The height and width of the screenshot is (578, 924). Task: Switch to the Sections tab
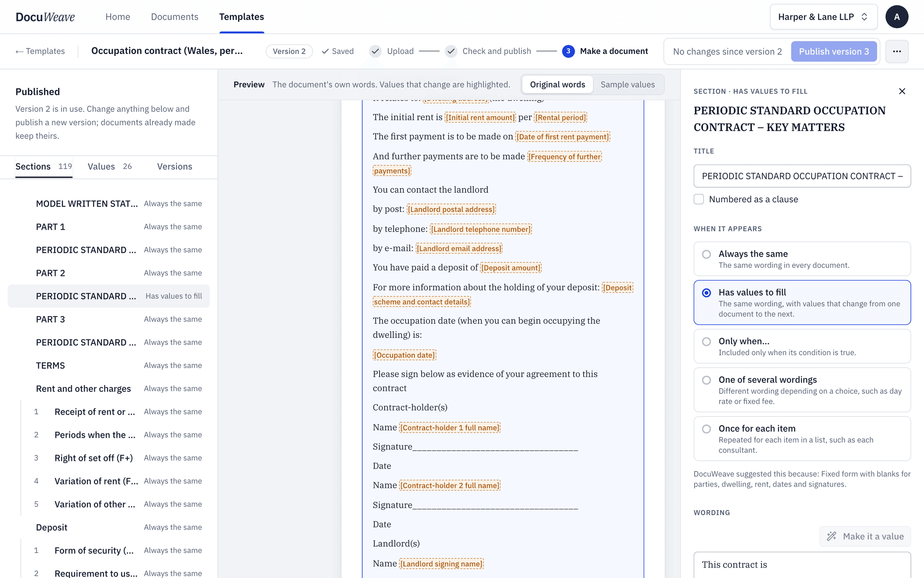pos(44,166)
